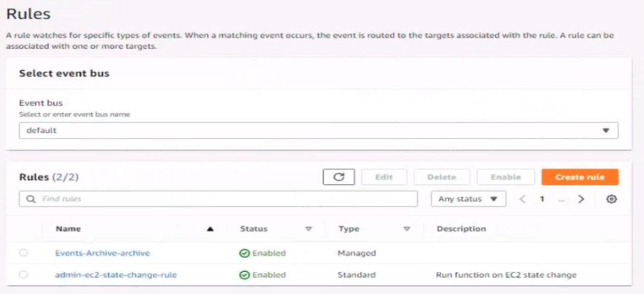Click the search magnifier icon in Find rules
Image resolution: width=644 pixels, height=294 pixels.
(31, 199)
